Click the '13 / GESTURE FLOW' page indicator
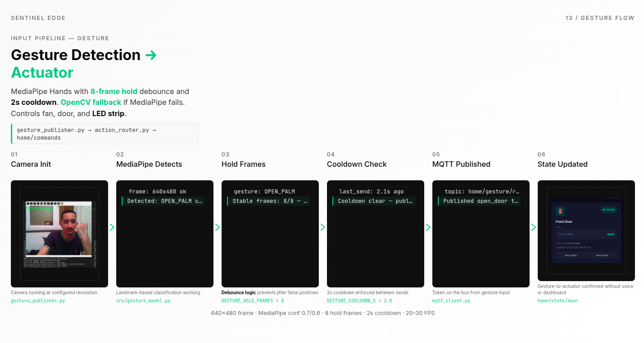Image resolution: width=644 pixels, height=343 pixels. pos(600,18)
